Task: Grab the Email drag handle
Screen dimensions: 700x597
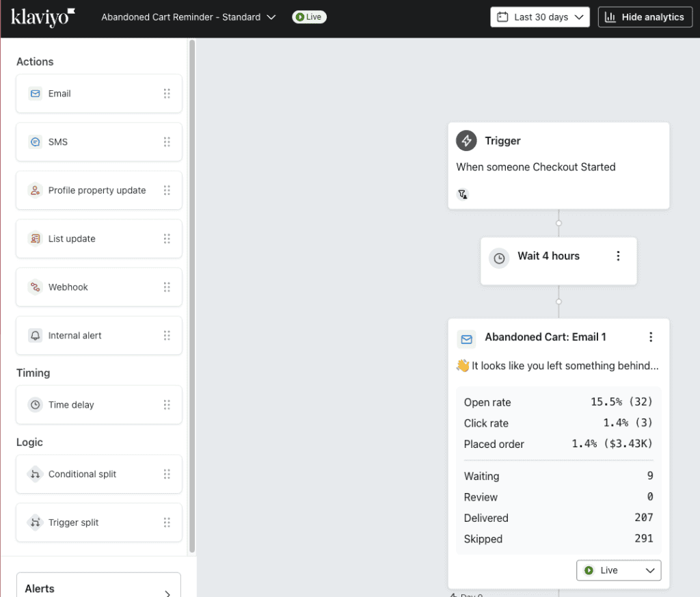Action: click(167, 94)
